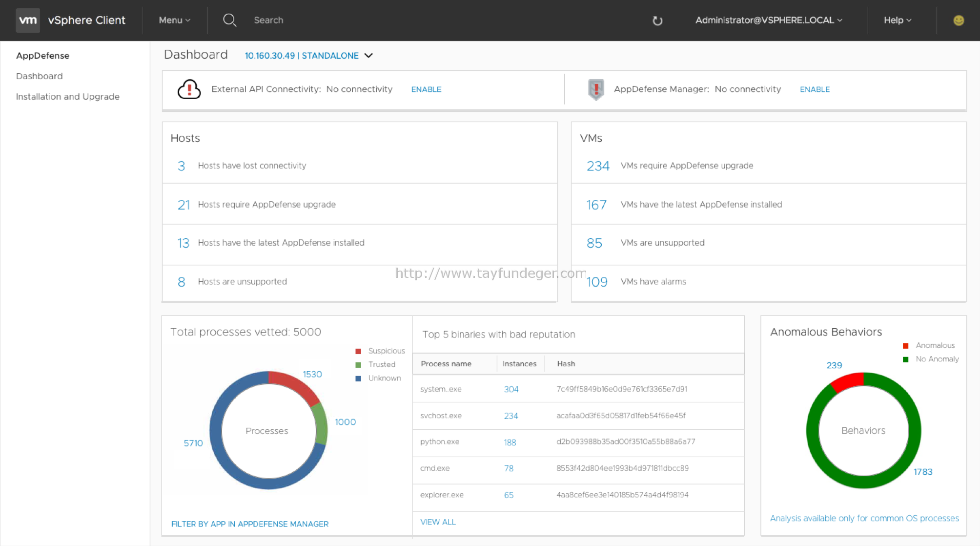Click the AppDefense Manager shield icon

[596, 89]
